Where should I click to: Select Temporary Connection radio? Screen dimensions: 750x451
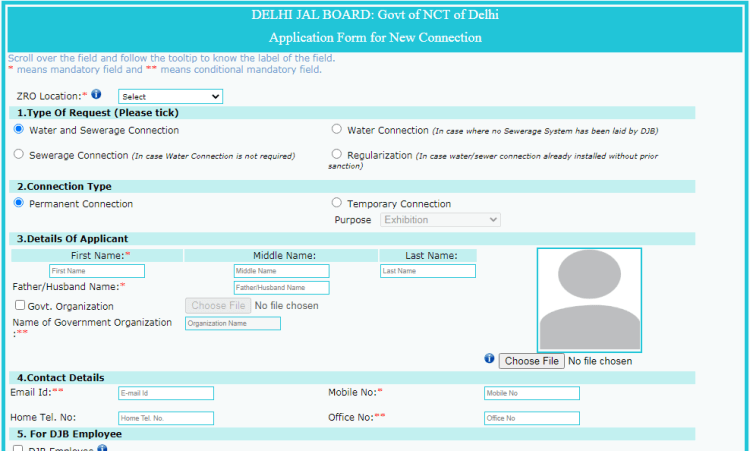pyautogui.click(x=337, y=203)
